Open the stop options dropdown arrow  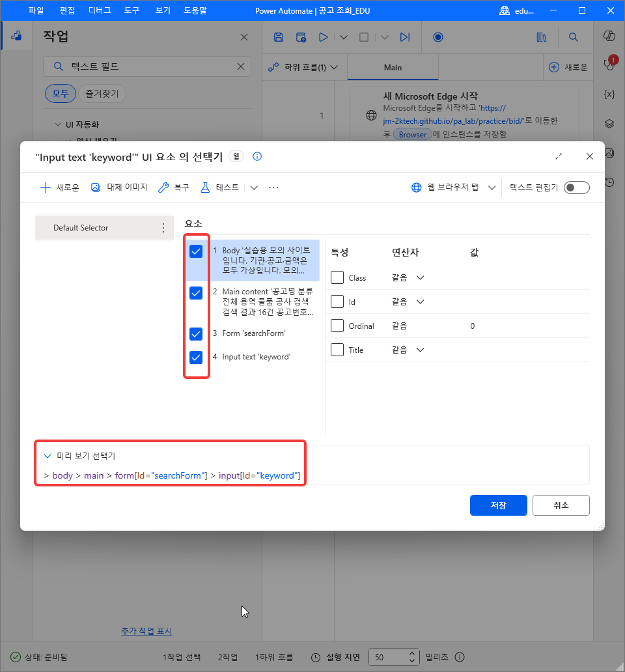(x=385, y=37)
